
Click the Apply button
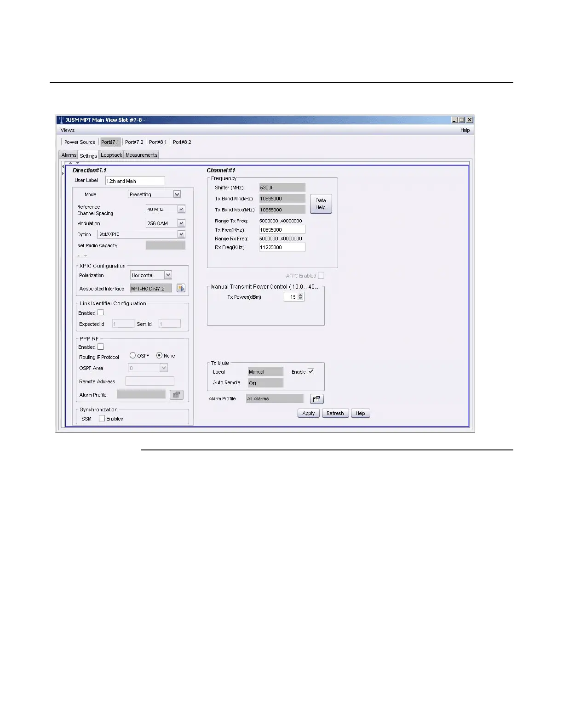[309, 413]
